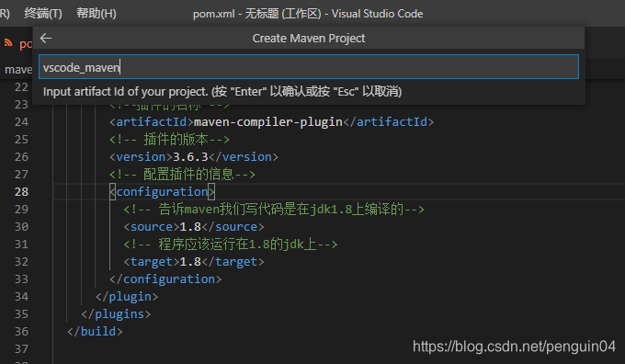Click the source 1.8 line
This screenshot has width=625, height=364.
click(194, 227)
